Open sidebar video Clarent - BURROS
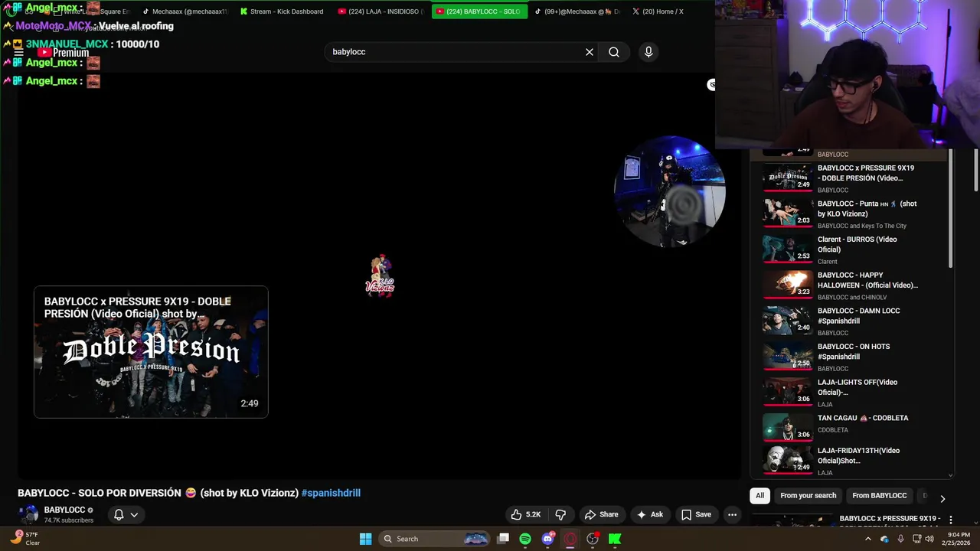The height and width of the screenshot is (551, 980). [856, 249]
